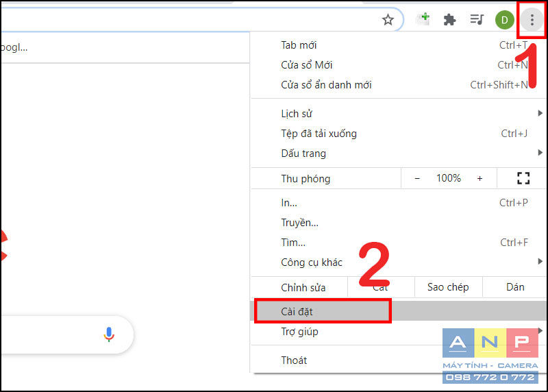Click the bookmark star icon

[x=388, y=20]
